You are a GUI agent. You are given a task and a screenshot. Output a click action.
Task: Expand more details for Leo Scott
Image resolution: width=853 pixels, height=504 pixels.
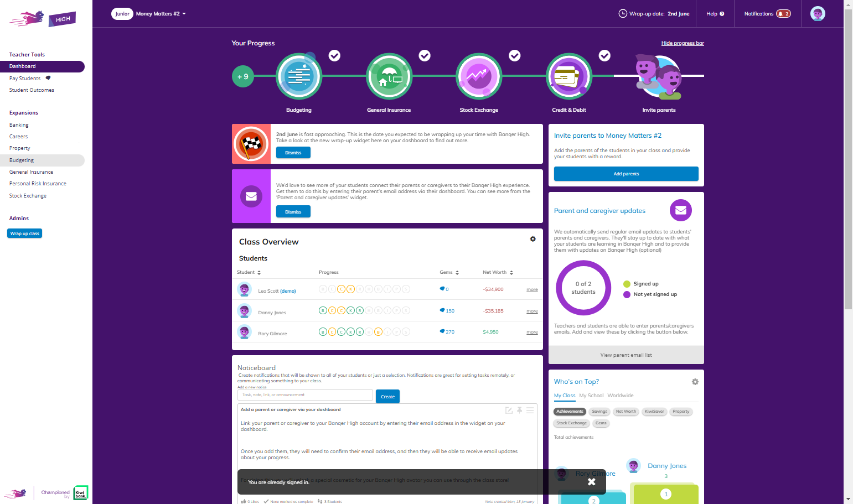pos(532,290)
